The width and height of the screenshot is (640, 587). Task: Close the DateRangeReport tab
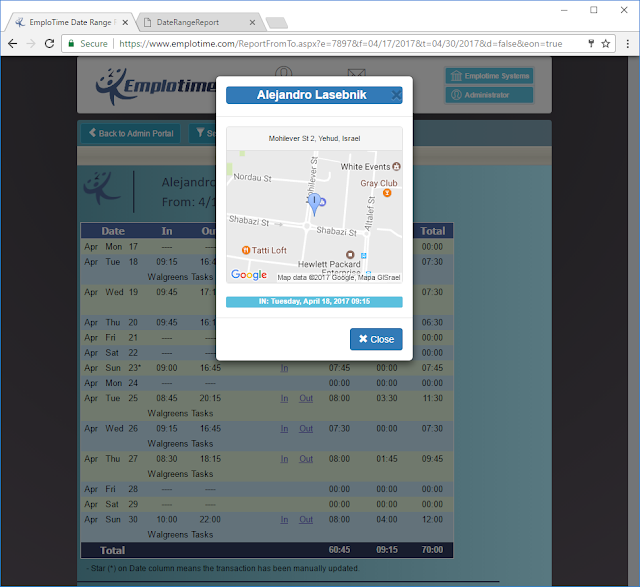click(x=252, y=22)
